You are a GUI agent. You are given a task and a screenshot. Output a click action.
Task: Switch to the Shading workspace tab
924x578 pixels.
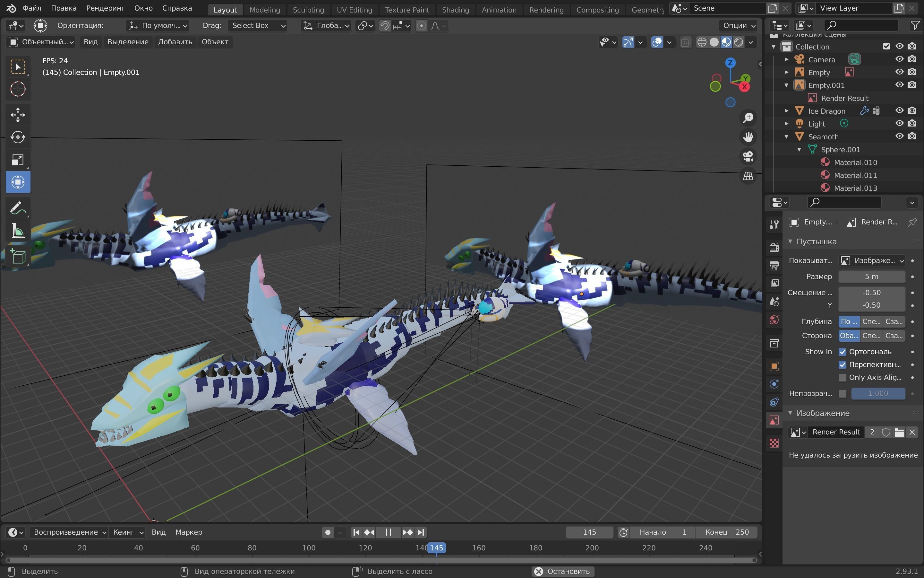pyautogui.click(x=455, y=10)
